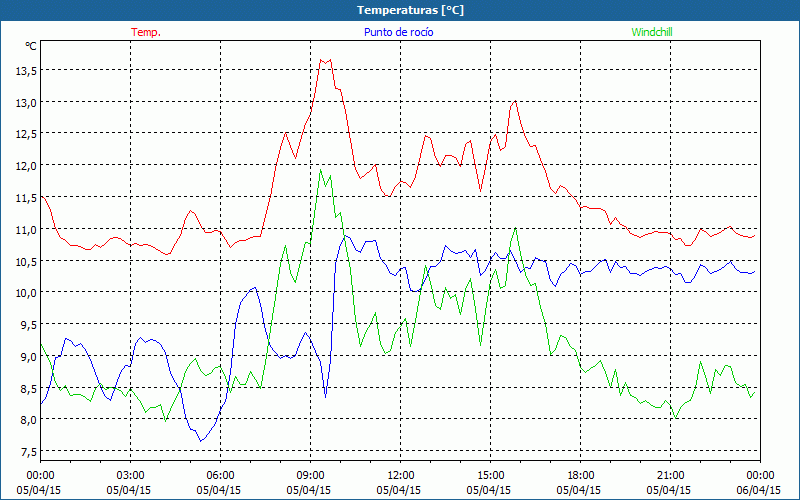Click the 15:00 time axis label

point(490,476)
